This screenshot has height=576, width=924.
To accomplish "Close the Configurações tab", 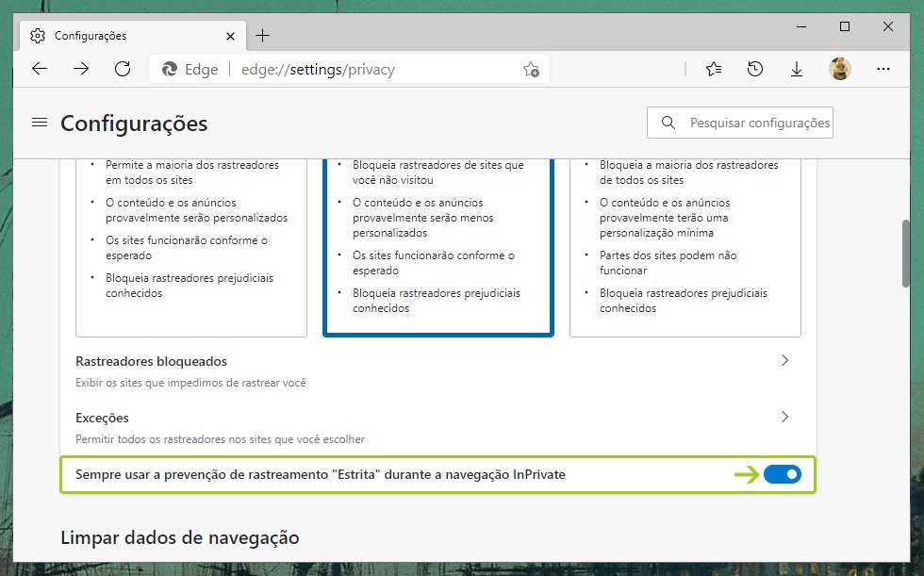I will (230, 36).
